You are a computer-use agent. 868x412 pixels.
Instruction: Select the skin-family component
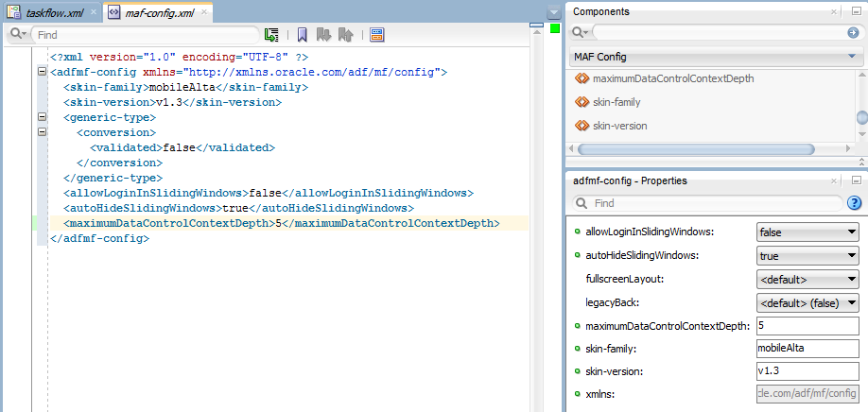click(x=616, y=102)
